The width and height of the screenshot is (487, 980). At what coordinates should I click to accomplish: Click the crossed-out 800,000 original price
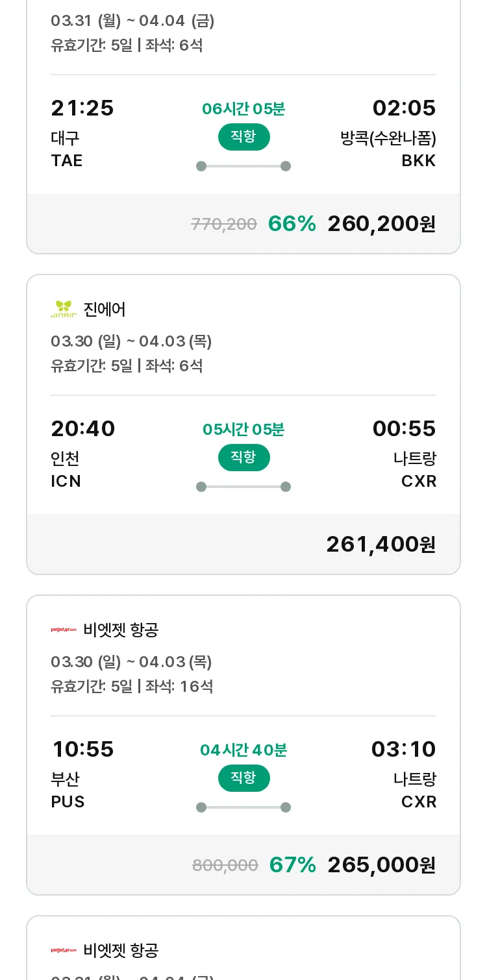pos(225,866)
